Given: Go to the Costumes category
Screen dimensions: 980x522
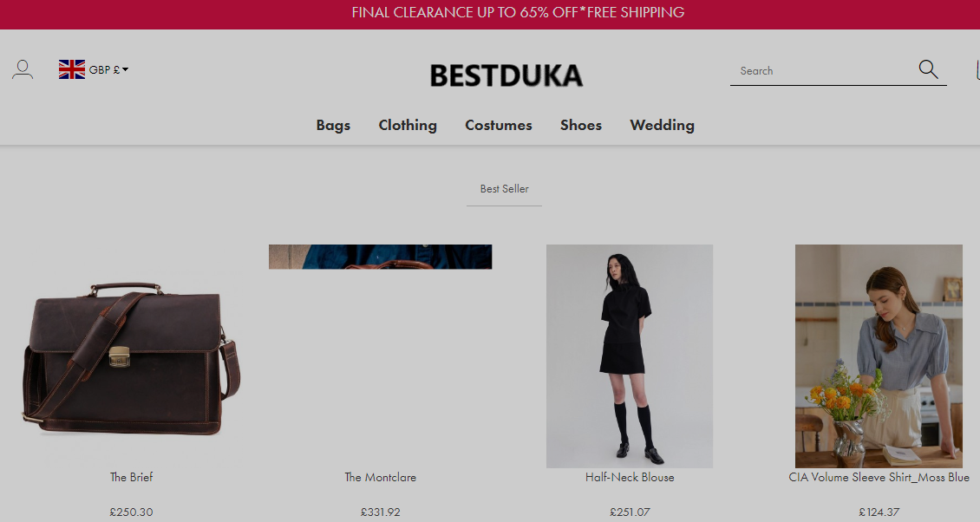Looking at the screenshot, I should pyautogui.click(x=498, y=125).
